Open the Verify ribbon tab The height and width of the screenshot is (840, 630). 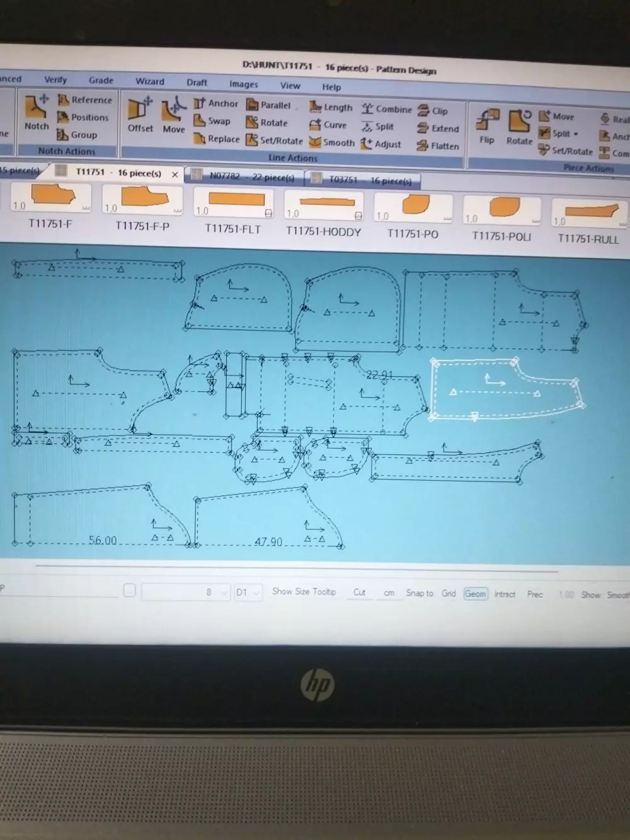(x=55, y=80)
